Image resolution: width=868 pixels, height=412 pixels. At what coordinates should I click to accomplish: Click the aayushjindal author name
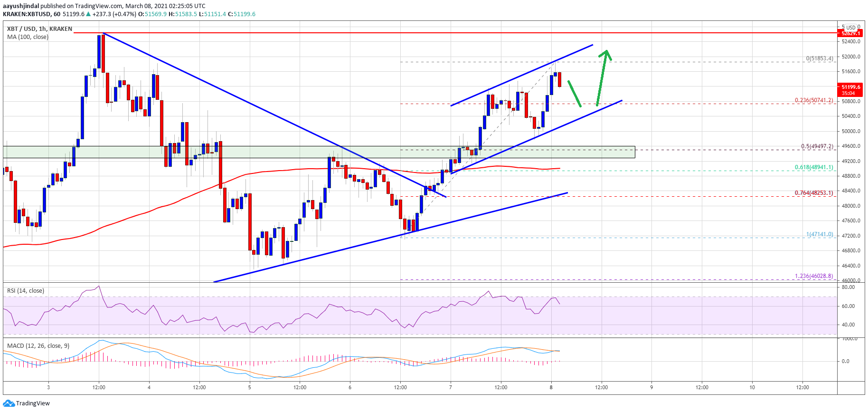pos(21,6)
